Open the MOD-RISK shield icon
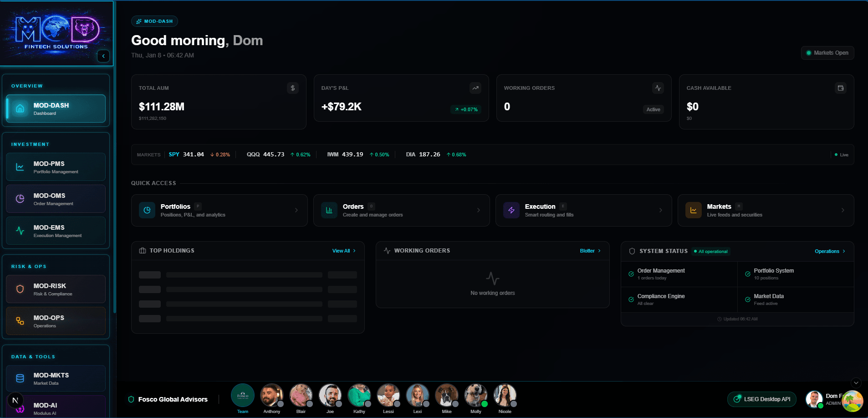 coord(20,289)
